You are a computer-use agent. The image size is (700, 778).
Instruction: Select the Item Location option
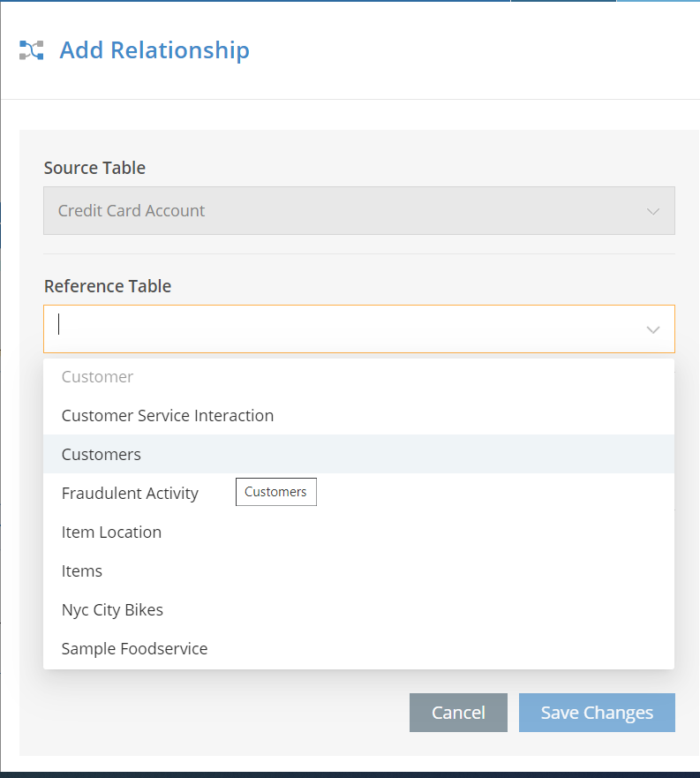pyautogui.click(x=111, y=532)
